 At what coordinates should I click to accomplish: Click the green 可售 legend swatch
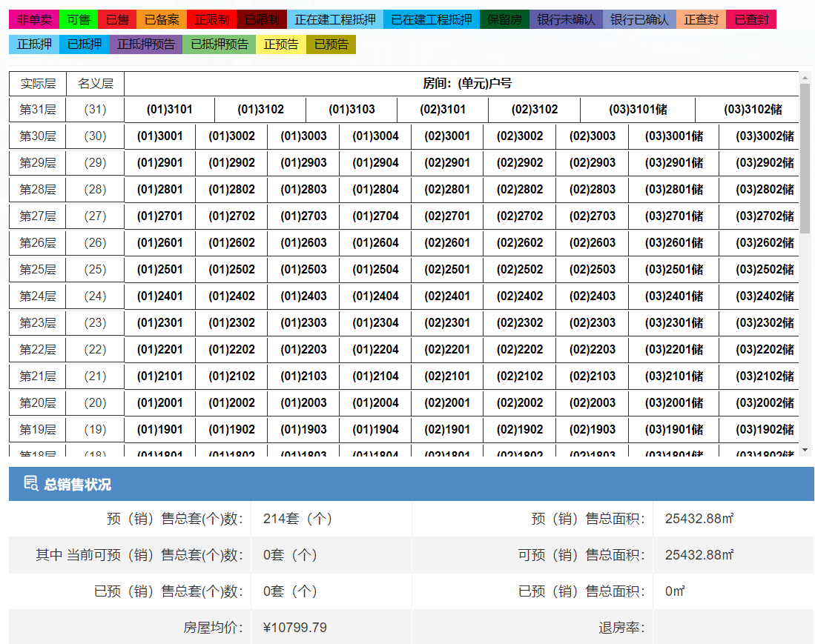pos(78,20)
